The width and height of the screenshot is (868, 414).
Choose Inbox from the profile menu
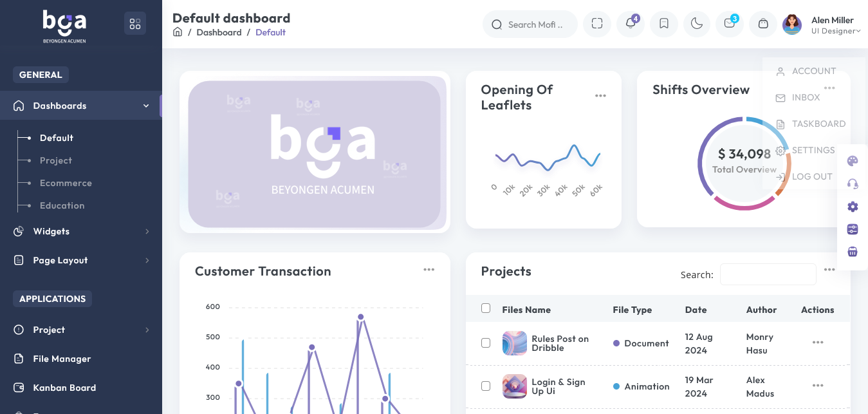(806, 98)
